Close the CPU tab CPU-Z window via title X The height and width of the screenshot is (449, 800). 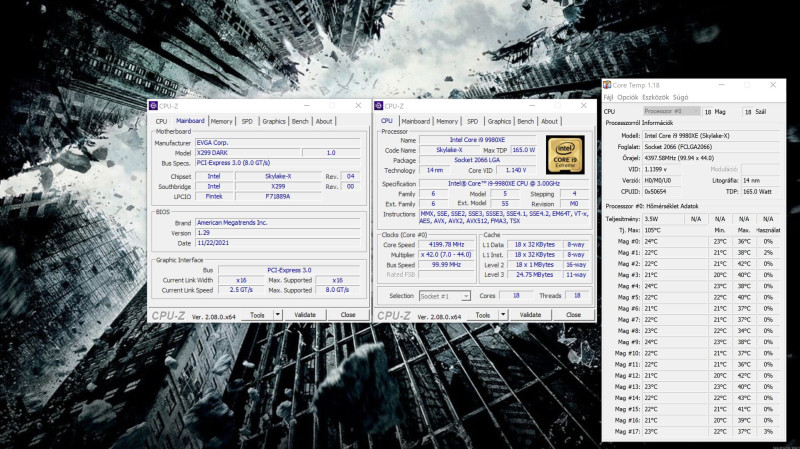tap(584, 106)
